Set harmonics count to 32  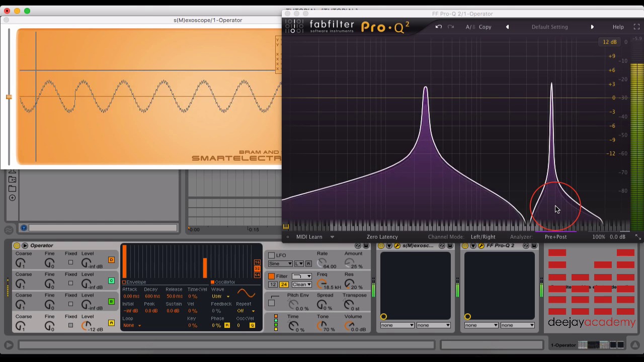[257, 269]
